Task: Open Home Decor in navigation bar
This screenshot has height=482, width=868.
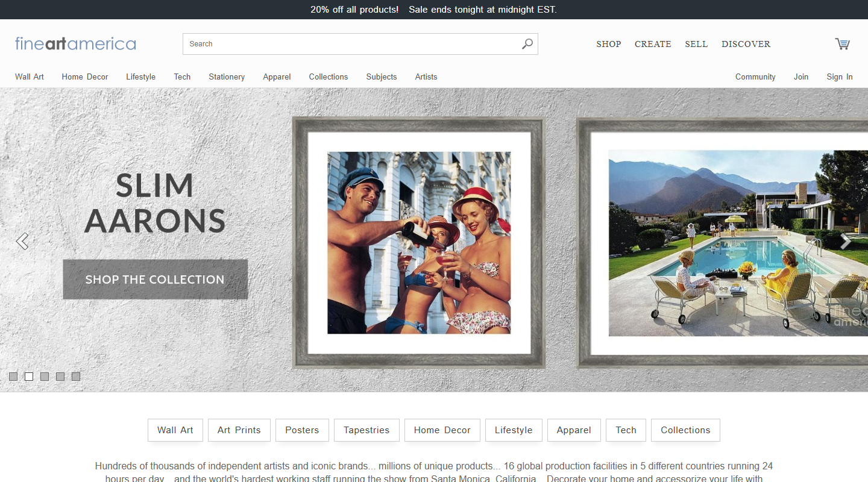Action: click(x=85, y=77)
